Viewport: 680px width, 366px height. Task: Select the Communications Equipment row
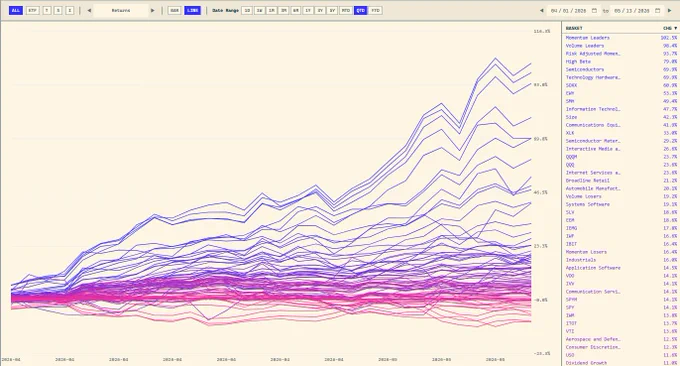point(621,125)
